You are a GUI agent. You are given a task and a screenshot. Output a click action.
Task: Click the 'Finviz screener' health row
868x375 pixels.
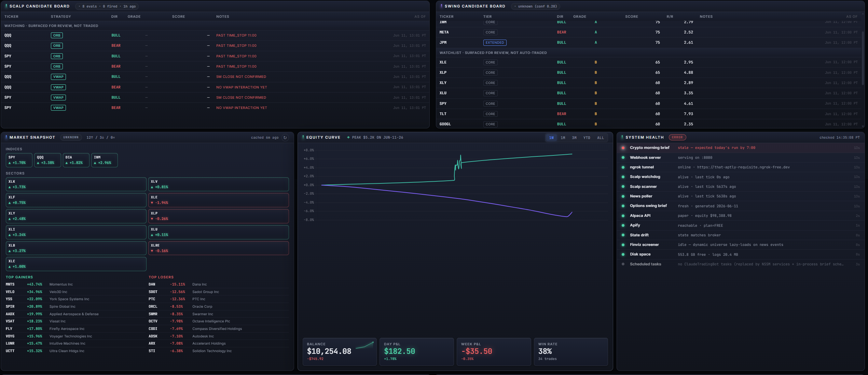coord(740,245)
